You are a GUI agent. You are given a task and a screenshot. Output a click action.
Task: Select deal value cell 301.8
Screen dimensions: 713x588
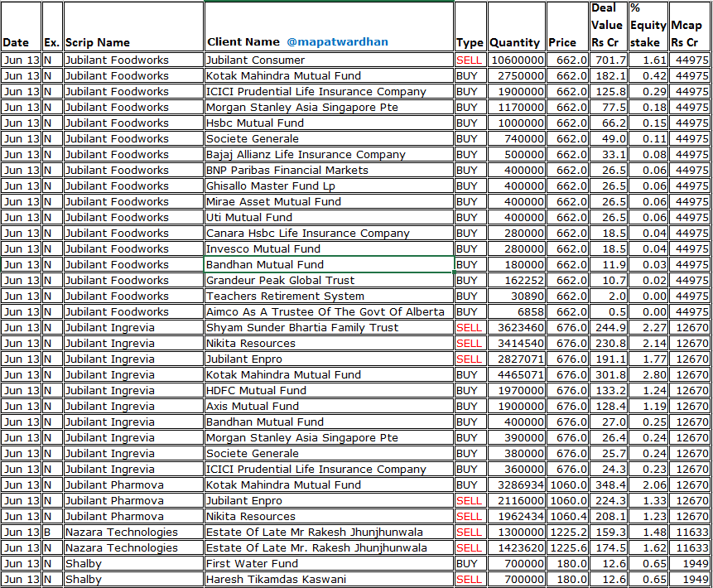click(x=609, y=374)
